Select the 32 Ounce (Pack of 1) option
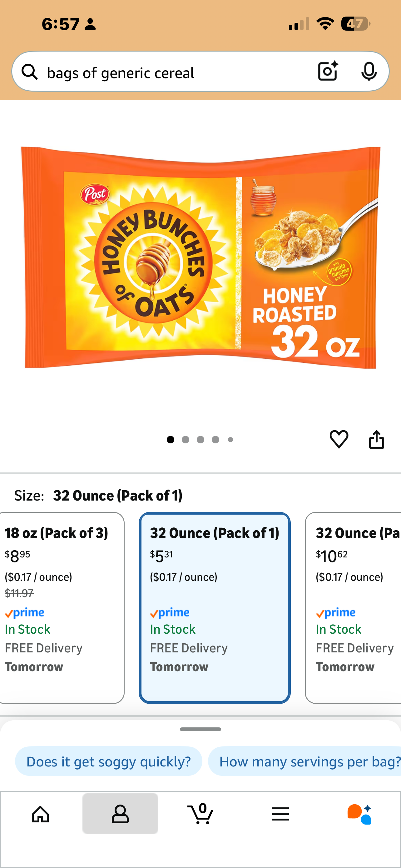 pyautogui.click(x=215, y=607)
